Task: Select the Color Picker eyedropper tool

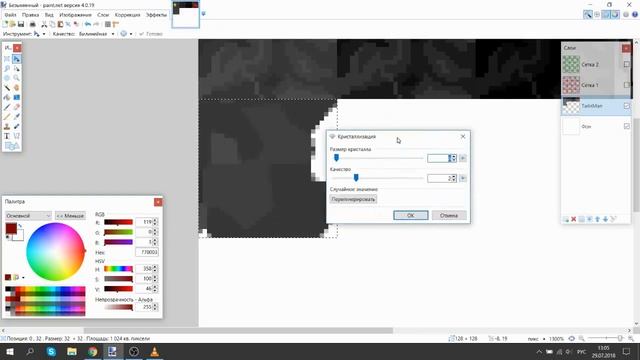Action: click(17, 117)
